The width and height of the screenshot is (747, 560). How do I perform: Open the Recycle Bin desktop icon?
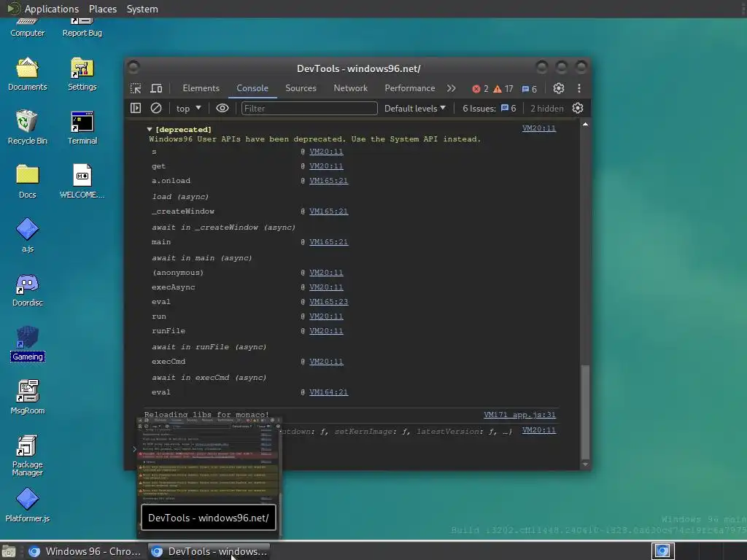(27, 128)
